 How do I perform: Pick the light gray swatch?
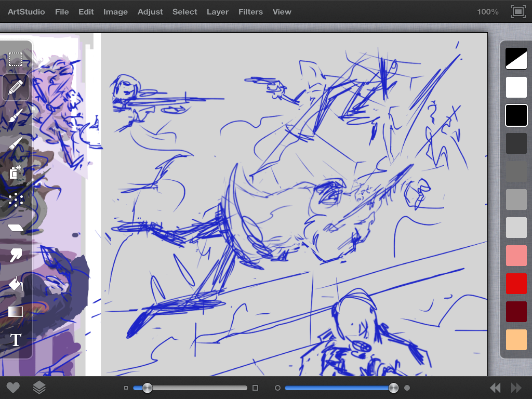pos(516,228)
